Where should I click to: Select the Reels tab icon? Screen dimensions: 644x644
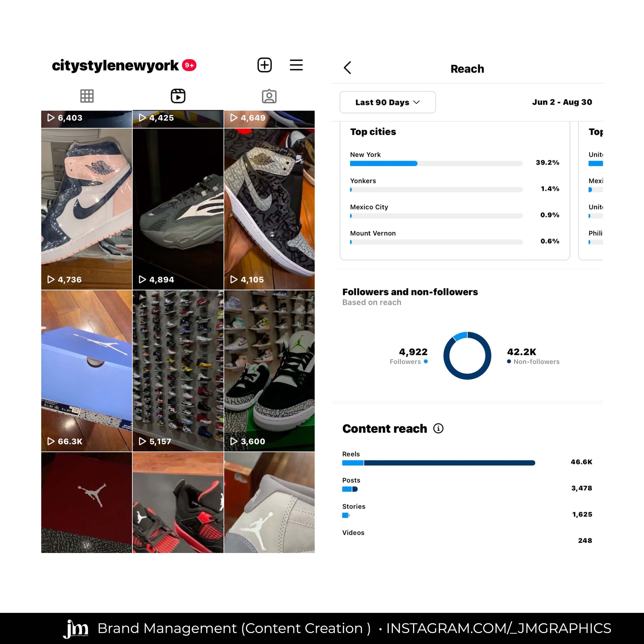(178, 96)
